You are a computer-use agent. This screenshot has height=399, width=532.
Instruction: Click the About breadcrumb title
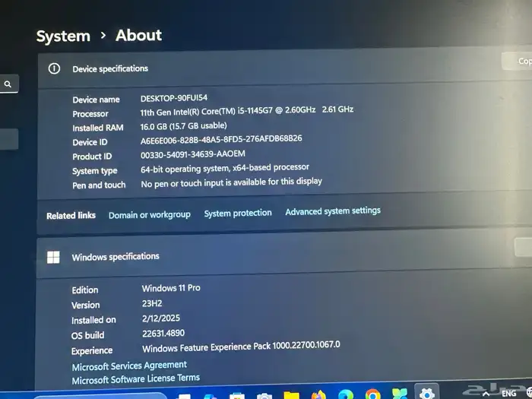pos(138,35)
